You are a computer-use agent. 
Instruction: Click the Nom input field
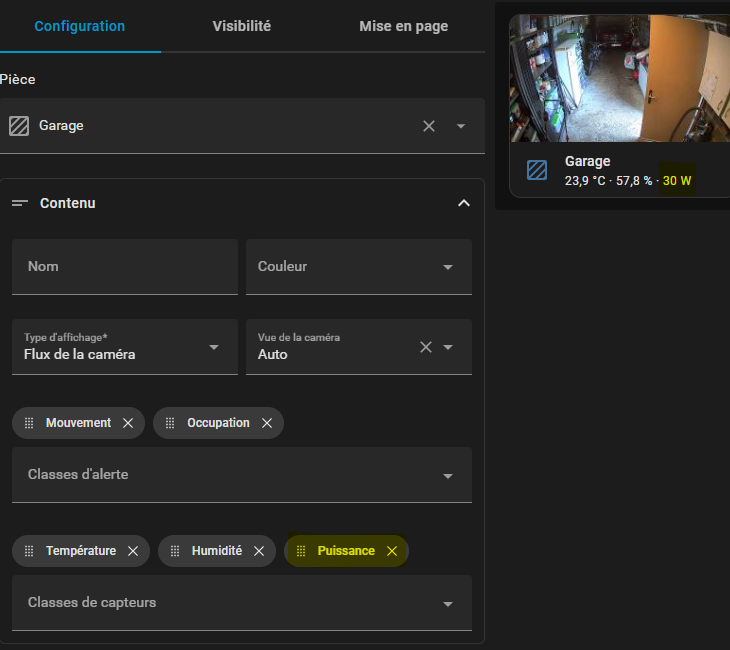click(x=124, y=267)
